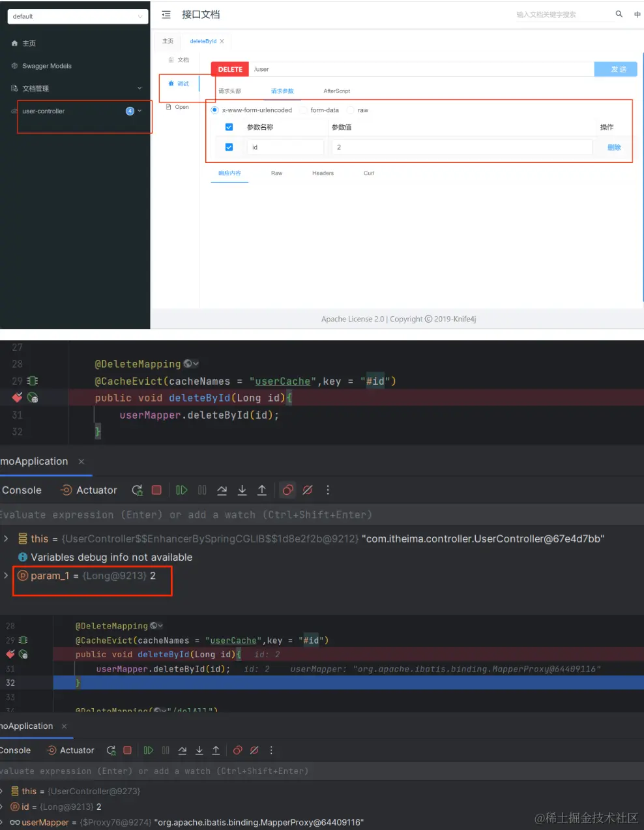This screenshot has height=830, width=644.
Task: Click the home icon beside 主页 in sidebar
Action: pyautogui.click(x=14, y=43)
